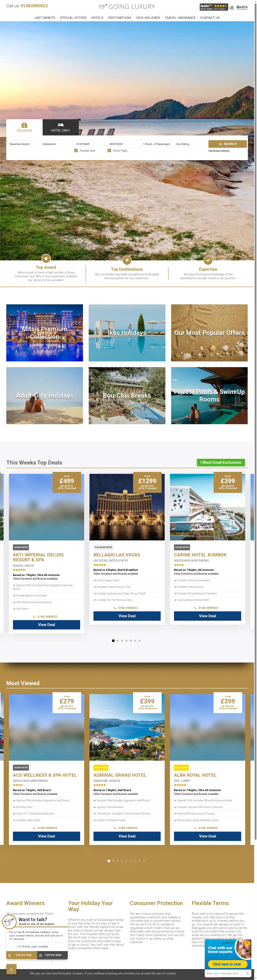Select the Holidays suitcase tab
The width and height of the screenshot is (257, 980).
pos(24,127)
